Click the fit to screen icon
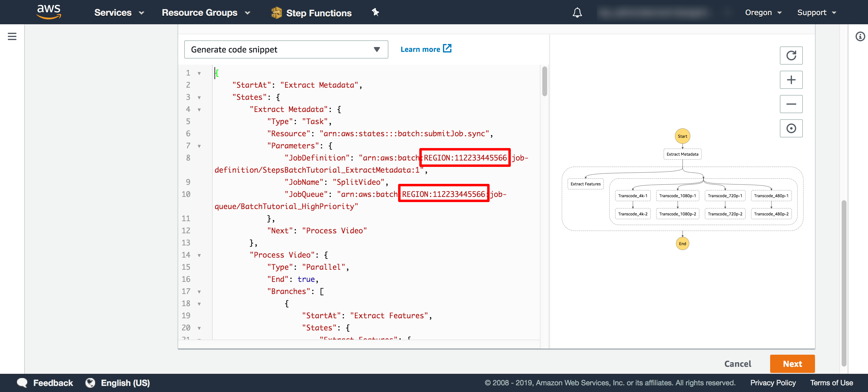 (x=792, y=127)
